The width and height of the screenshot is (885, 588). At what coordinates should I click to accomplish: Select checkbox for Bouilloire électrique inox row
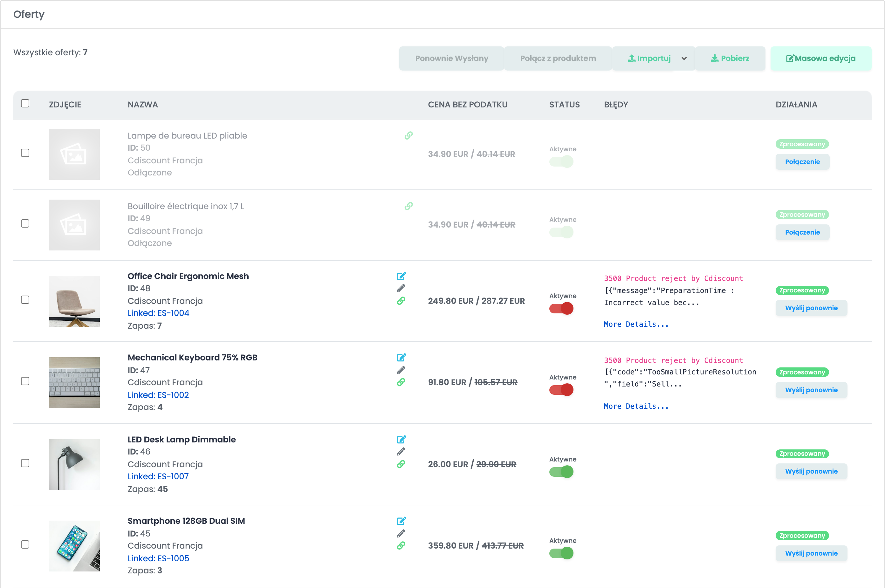[x=25, y=223]
